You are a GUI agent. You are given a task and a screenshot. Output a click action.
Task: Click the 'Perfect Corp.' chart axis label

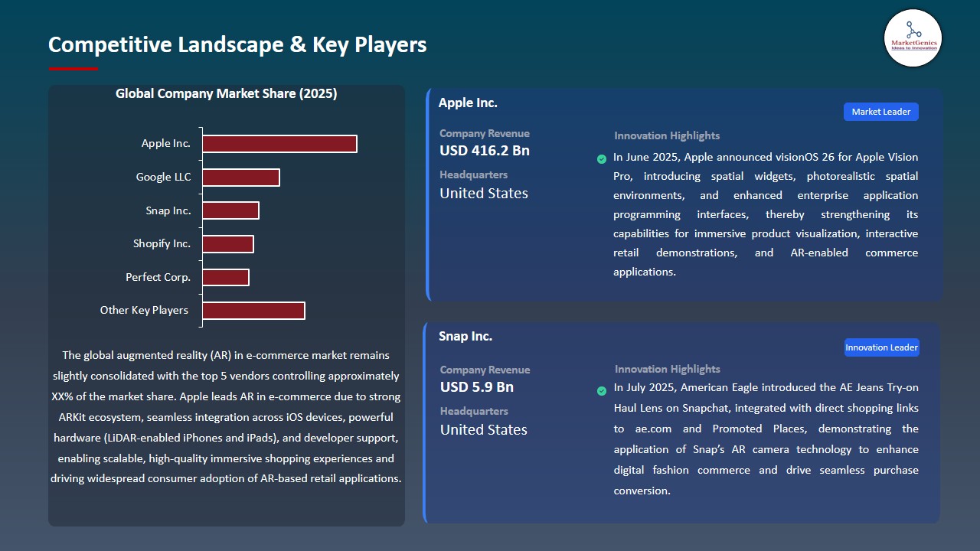point(158,277)
